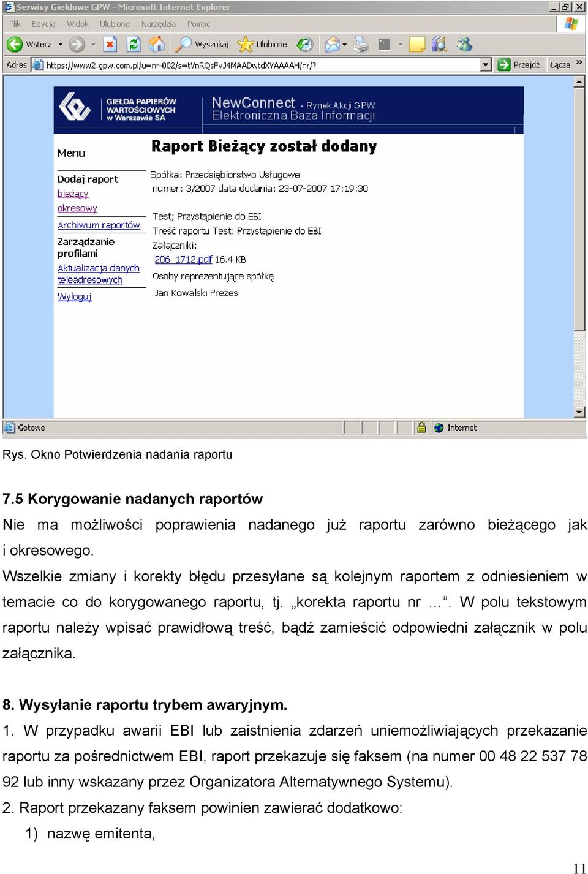The image size is (588, 874).
Task: Click the 'Jan Kowalski Prezes' text
Action: (x=196, y=293)
